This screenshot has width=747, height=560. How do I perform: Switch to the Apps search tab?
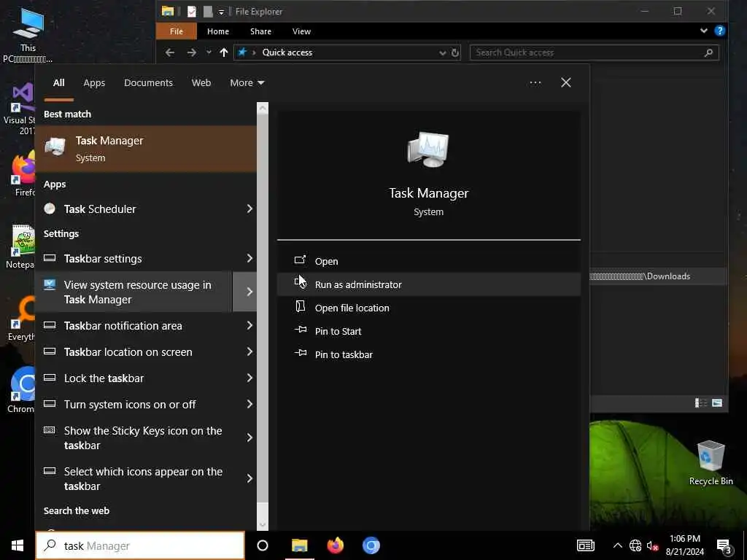[x=94, y=83]
